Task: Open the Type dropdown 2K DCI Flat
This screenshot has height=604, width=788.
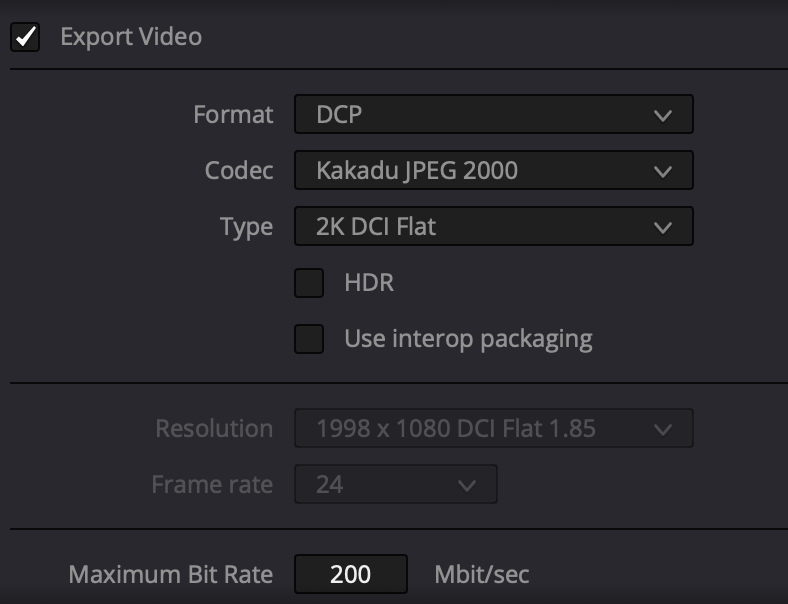Action: 494,226
